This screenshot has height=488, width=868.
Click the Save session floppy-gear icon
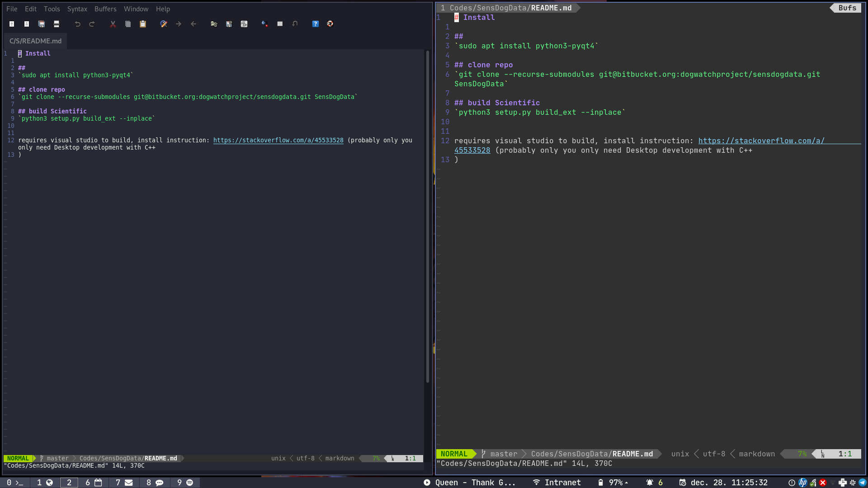coord(229,24)
